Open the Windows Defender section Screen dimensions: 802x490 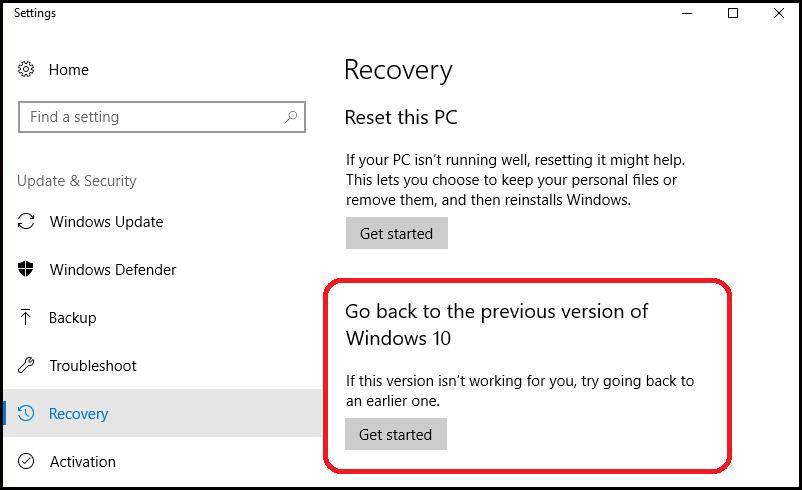(x=113, y=270)
